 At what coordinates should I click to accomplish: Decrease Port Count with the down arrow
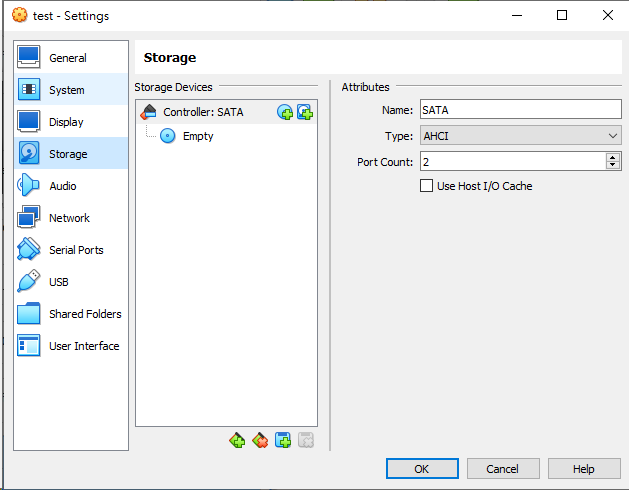point(612,165)
